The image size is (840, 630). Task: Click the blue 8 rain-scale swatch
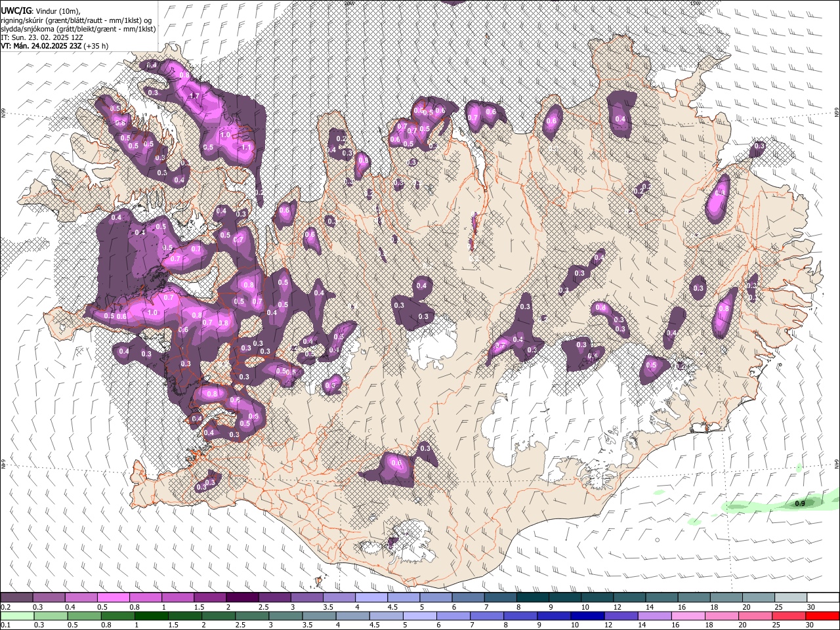pos(520,616)
